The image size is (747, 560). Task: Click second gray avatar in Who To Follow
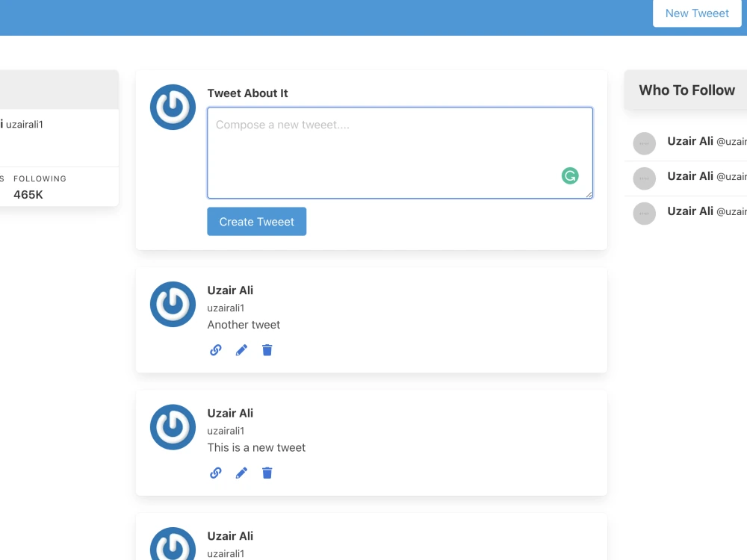point(644,178)
